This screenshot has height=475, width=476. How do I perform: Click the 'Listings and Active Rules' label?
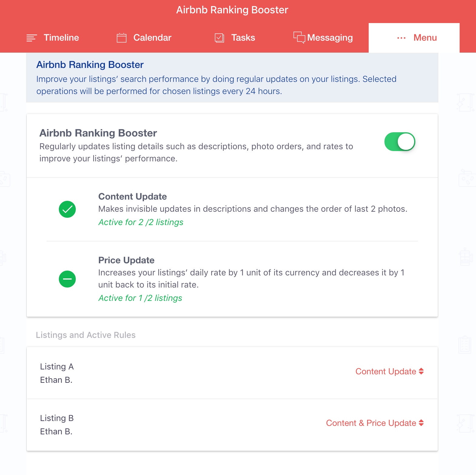click(x=86, y=335)
